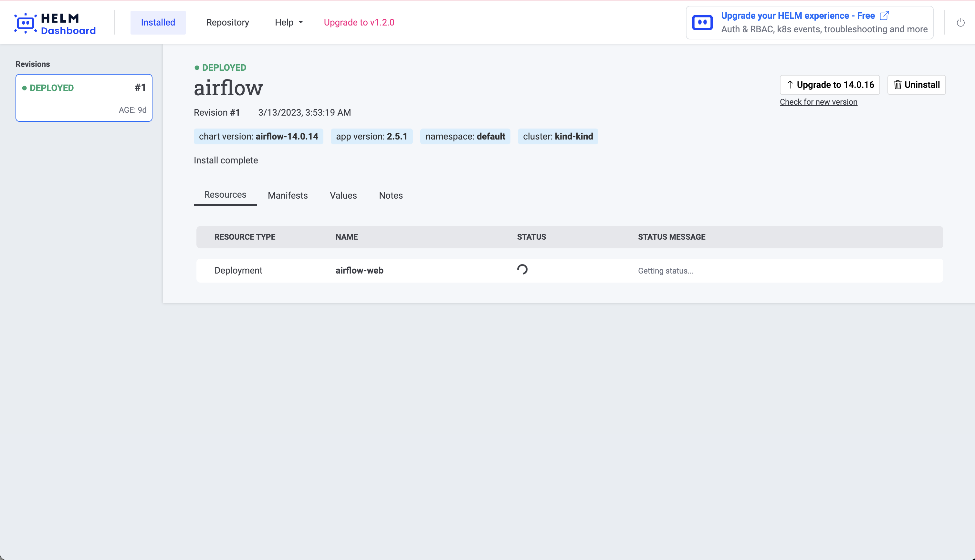Switch to the Manifests tab
975x560 pixels.
click(x=288, y=195)
